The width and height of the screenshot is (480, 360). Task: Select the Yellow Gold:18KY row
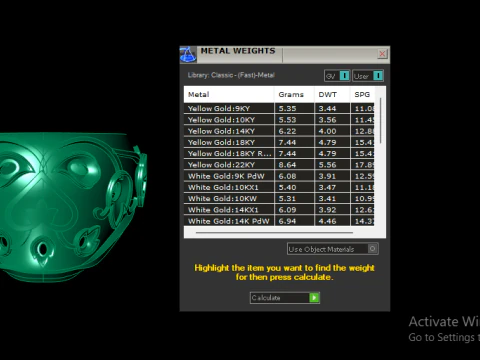coord(279,142)
